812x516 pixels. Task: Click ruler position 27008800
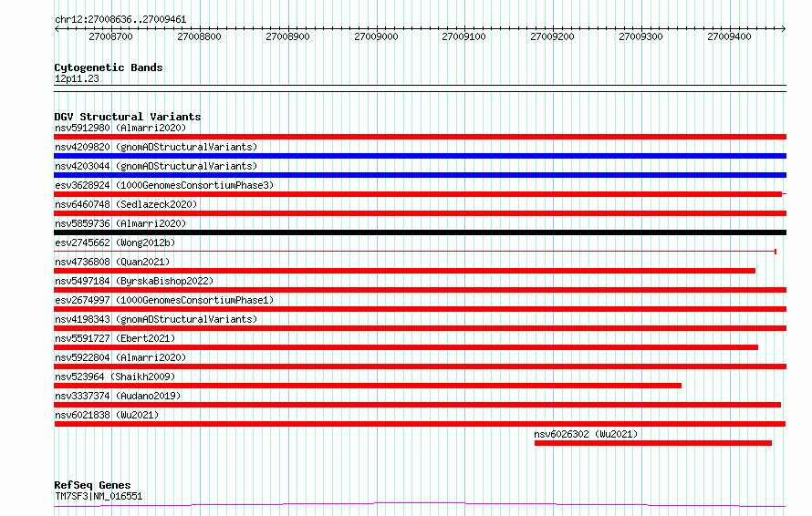tap(200, 36)
